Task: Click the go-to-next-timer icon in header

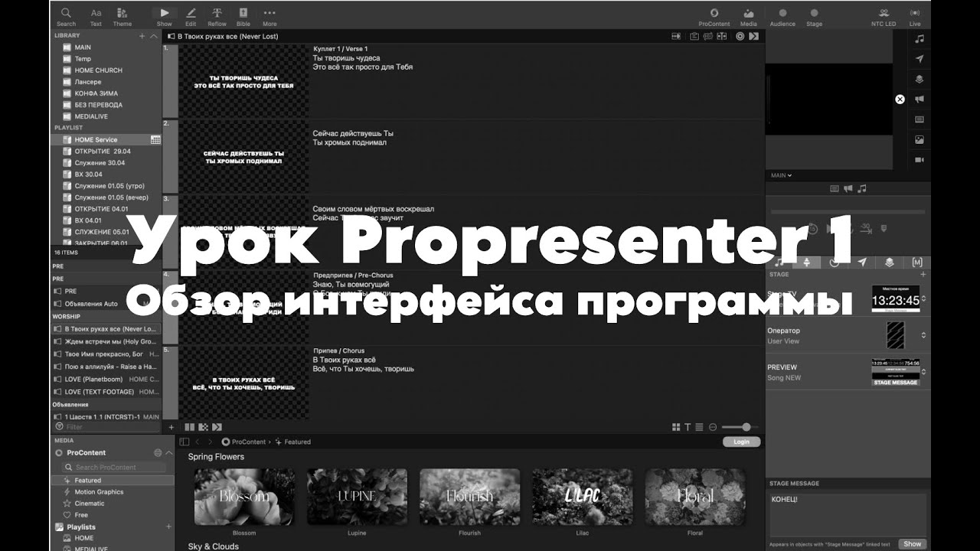Action: click(676, 36)
